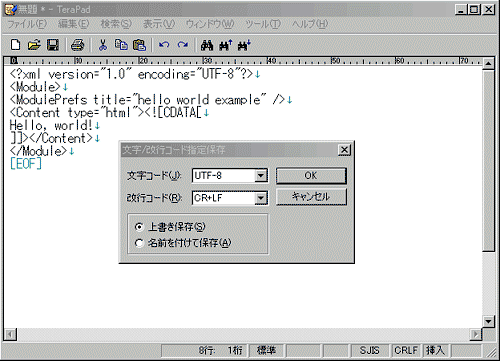Print with the printer toolbar icon
Screen dimensions: 500x361
[x=78, y=45]
